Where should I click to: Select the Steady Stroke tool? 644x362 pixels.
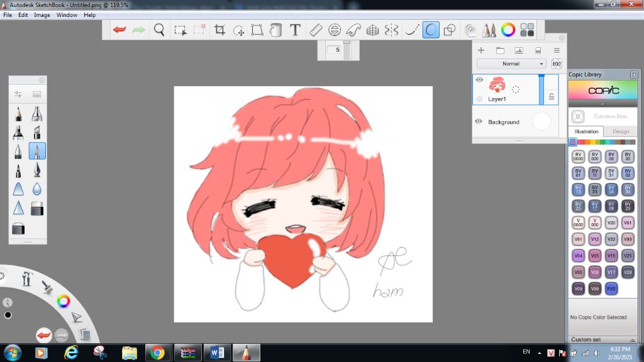(x=411, y=30)
